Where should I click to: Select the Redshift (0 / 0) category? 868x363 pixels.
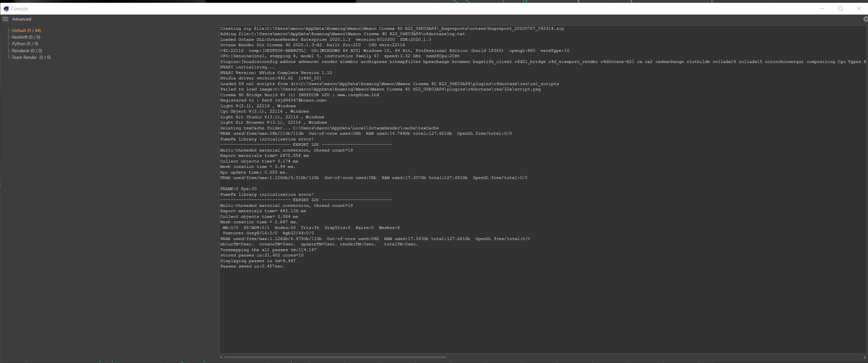26,37
